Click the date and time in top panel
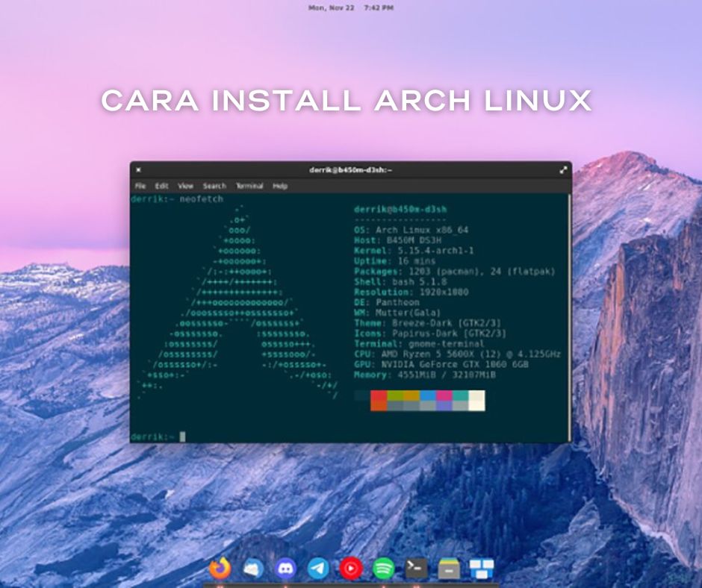This screenshot has width=702, height=588. point(351,7)
